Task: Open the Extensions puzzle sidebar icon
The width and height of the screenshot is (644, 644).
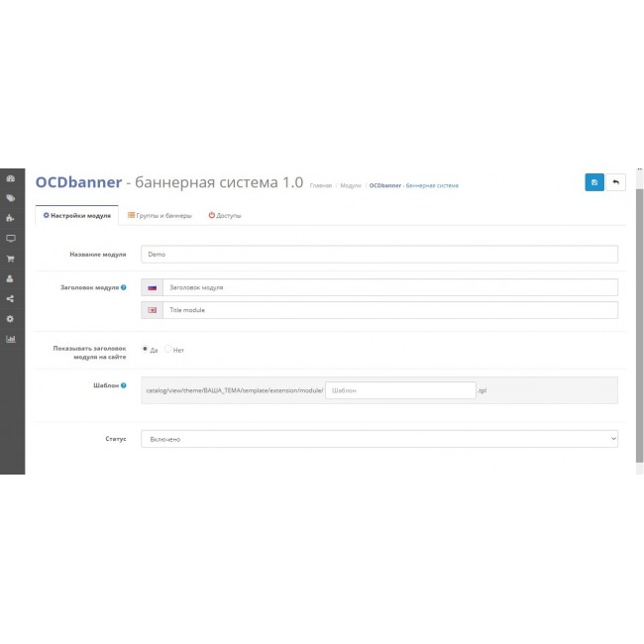Action: click(x=10, y=218)
